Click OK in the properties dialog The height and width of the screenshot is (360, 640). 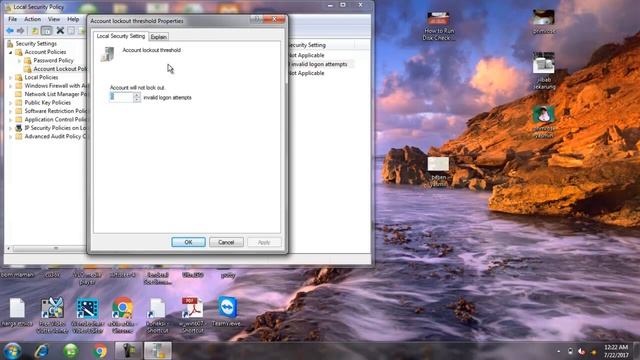[188, 242]
